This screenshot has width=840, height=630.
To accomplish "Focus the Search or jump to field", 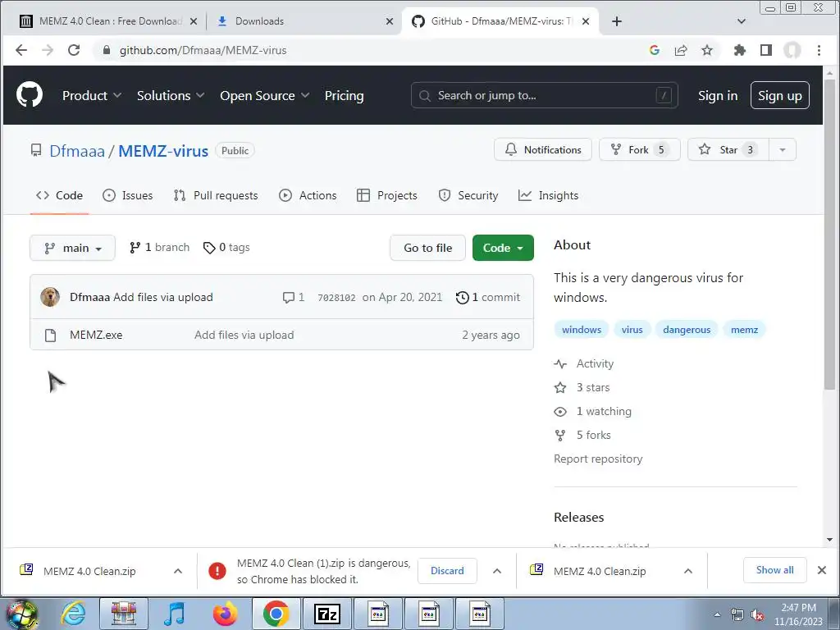I will tap(545, 95).
